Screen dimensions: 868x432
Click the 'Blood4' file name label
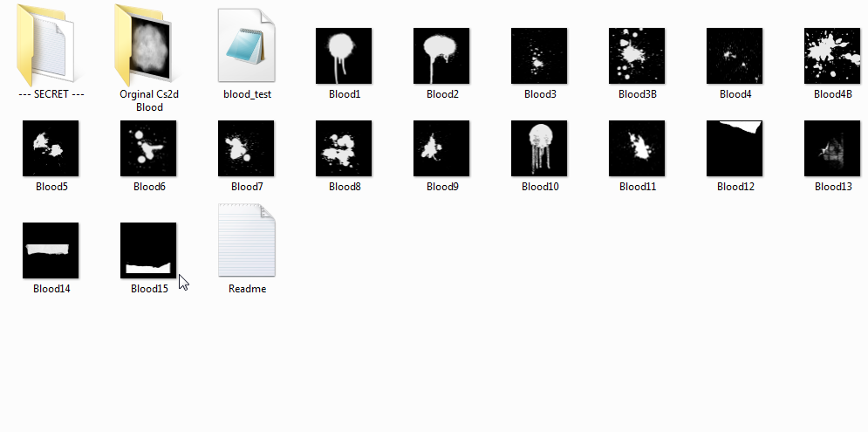[735, 94]
